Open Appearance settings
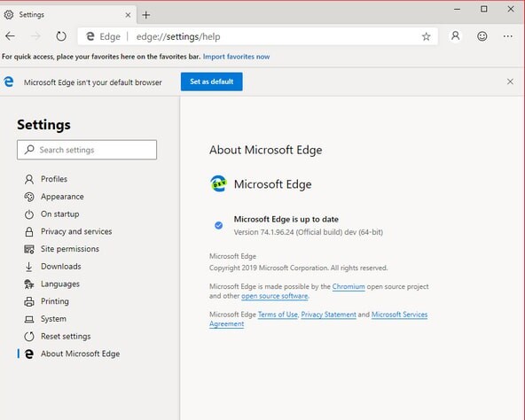This screenshot has height=420, width=525. pos(62,197)
